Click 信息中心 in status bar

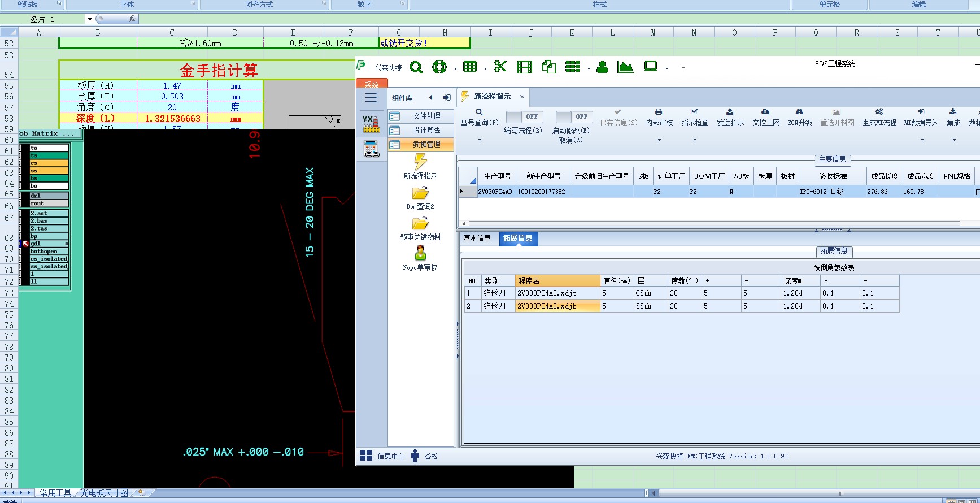coord(382,456)
